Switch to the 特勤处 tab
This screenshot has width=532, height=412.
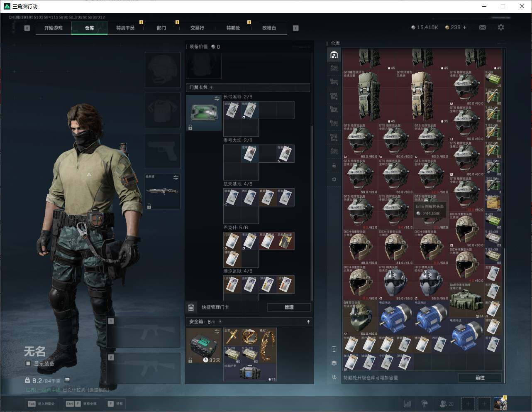point(233,28)
